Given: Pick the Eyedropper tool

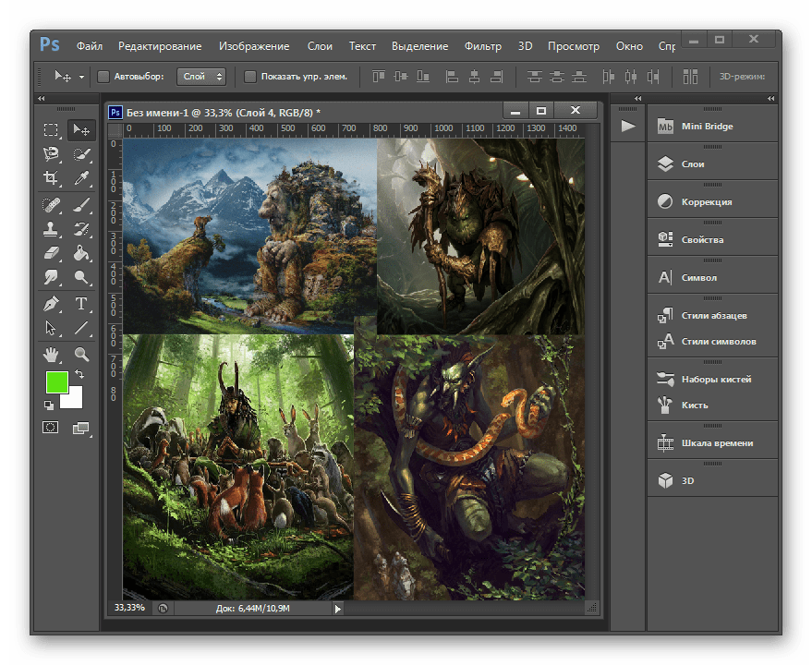Looking at the screenshot, I should click(x=81, y=178).
